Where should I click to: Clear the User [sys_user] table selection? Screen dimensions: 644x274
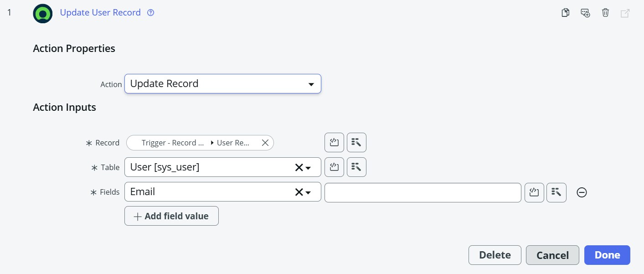(300, 167)
